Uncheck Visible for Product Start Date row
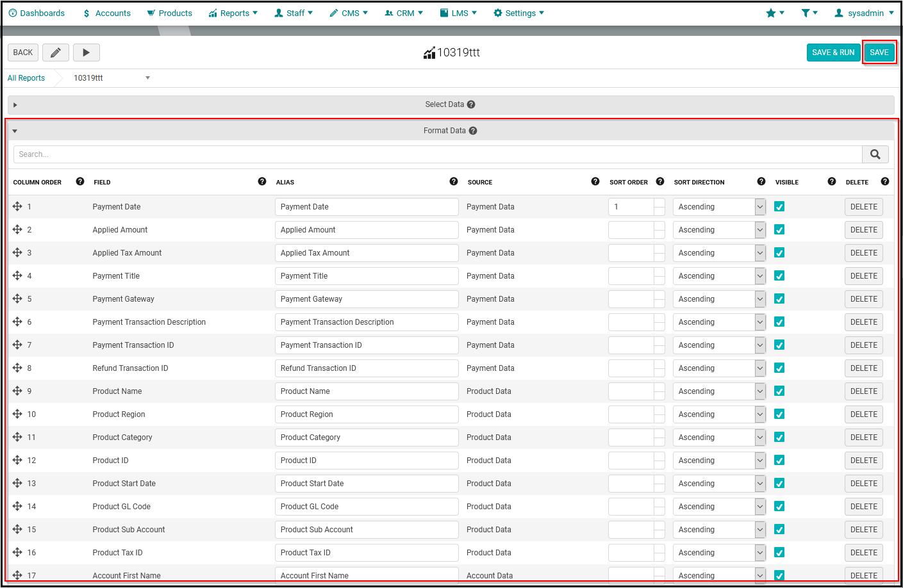 pos(779,483)
